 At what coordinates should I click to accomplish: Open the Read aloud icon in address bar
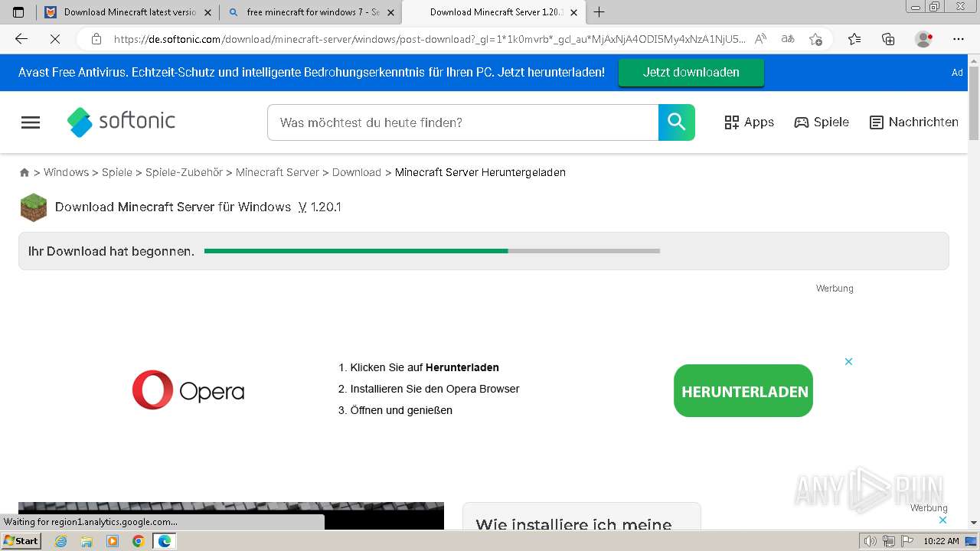(760, 39)
